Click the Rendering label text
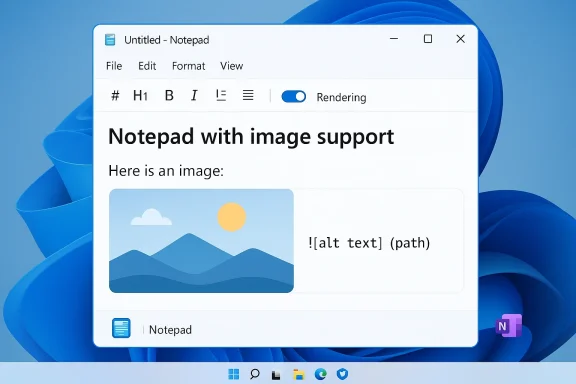This screenshot has width=576, height=384. pyautogui.click(x=341, y=97)
